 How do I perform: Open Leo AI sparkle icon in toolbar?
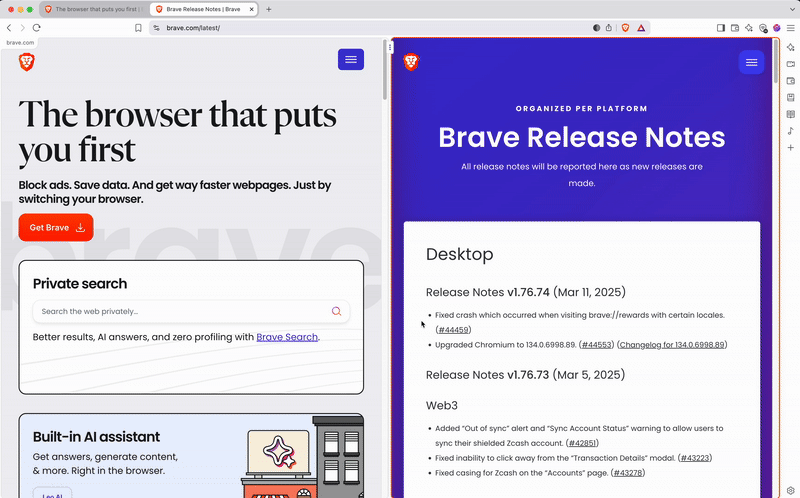coord(749,28)
